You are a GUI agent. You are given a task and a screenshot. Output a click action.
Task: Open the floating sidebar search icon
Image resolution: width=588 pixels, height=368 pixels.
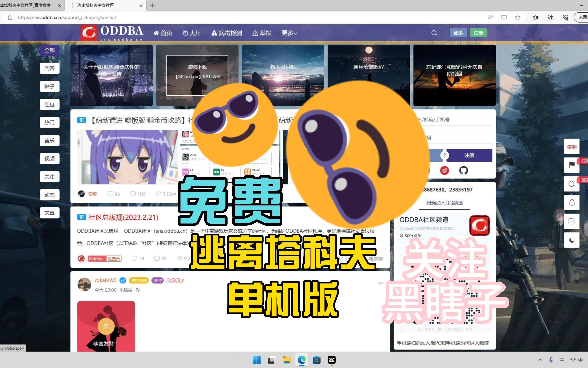572,184
